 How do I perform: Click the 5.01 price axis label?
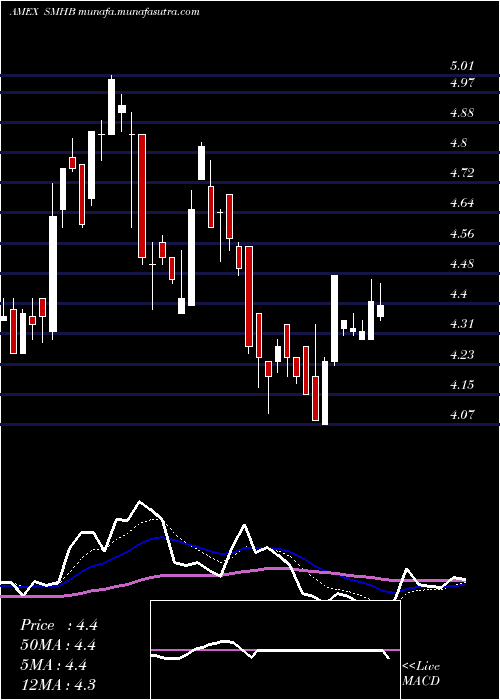point(462,66)
